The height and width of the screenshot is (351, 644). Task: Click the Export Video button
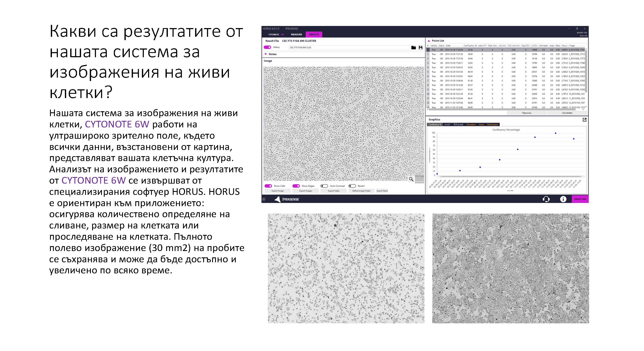click(334, 191)
